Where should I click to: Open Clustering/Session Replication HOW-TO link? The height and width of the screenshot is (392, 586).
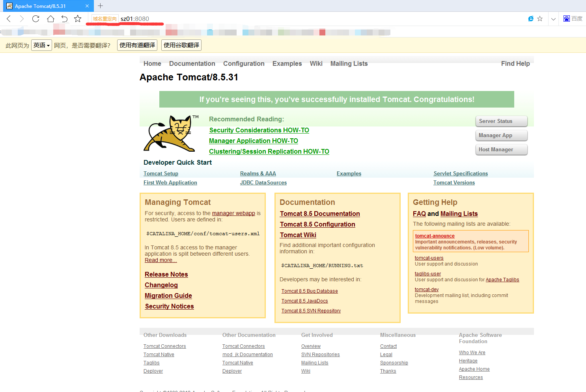[x=269, y=151]
